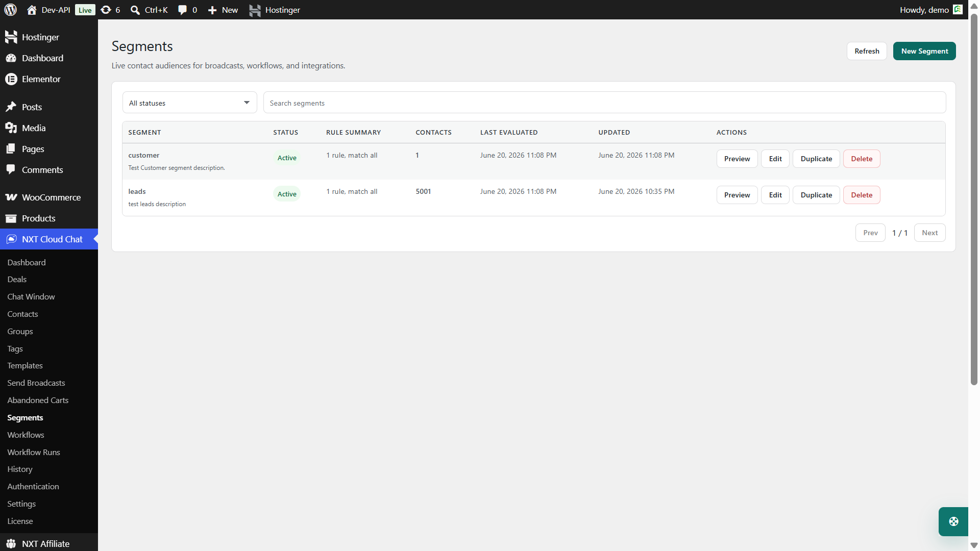This screenshot has height=551, width=980.
Task: Edit the leads segment
Action: pyautogui.click(x=775, y=195)
